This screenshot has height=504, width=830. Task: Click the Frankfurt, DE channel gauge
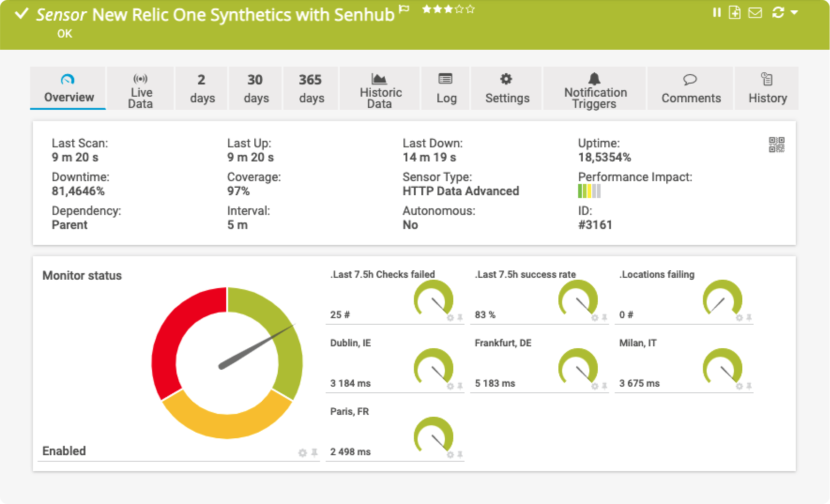click(x=578, y=367)
